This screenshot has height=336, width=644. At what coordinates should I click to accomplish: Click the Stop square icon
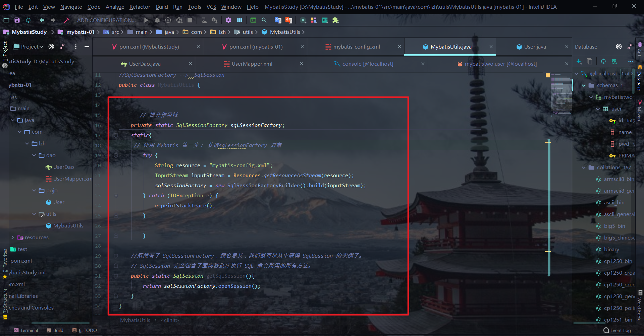point(190,20)
